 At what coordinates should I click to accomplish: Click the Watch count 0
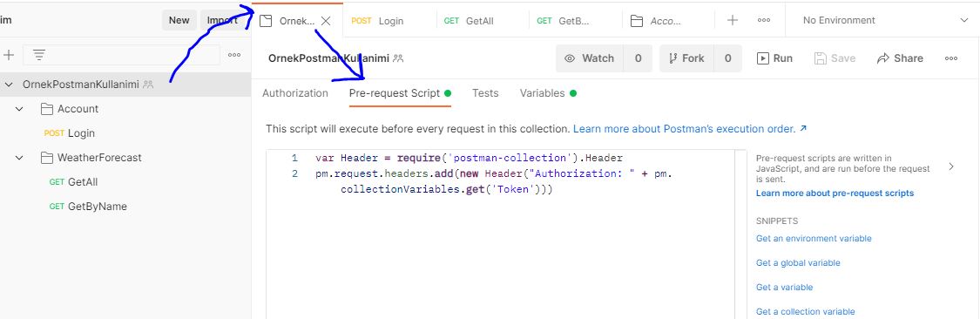[x=639, y=58]
